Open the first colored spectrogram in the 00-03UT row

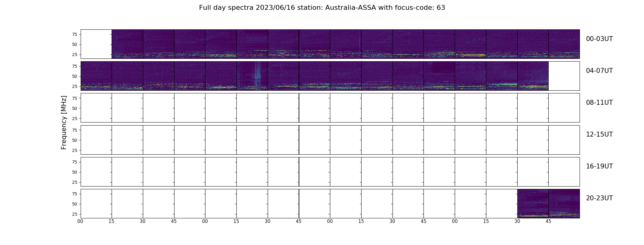click(x=127, y=44)
